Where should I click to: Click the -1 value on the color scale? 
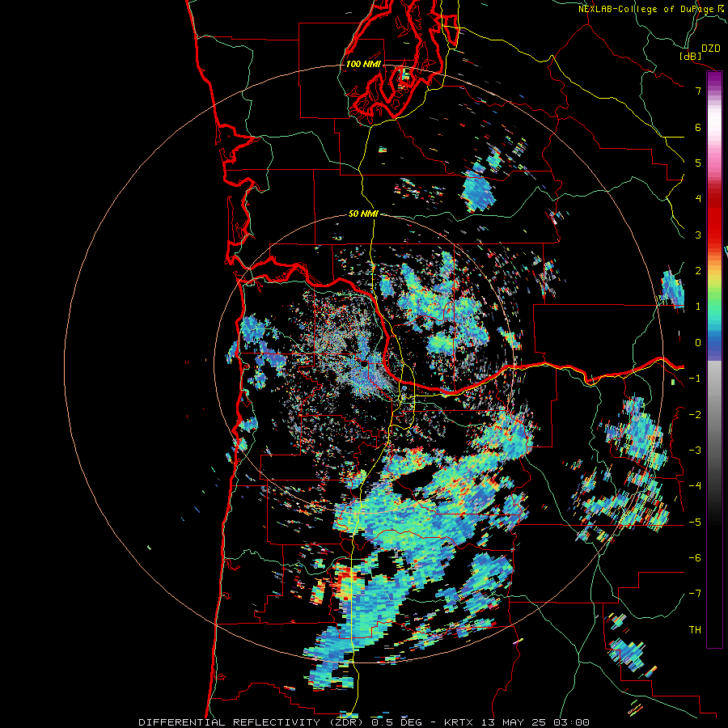pos(695,379)
